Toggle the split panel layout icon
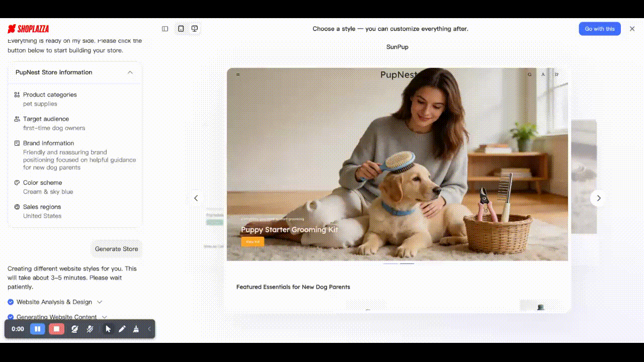The width and height of the screenshot is (644, 362). point(165,29)
